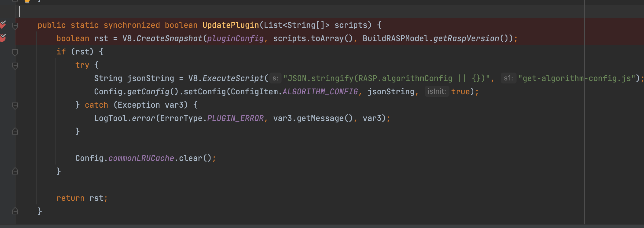Click fold end marker at method closing brace
This screenshot has width=644, height=228.
[15, 211]
